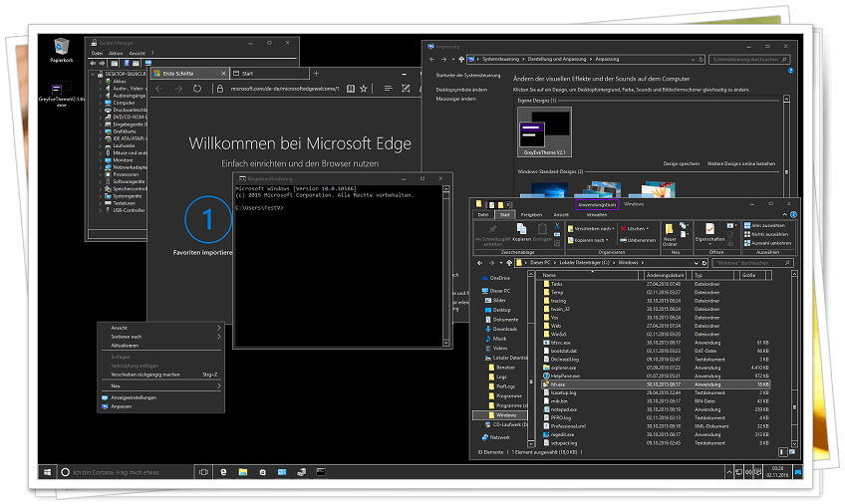
Task: Click Cortana search box on taskbar
Action: click(126, 472)
